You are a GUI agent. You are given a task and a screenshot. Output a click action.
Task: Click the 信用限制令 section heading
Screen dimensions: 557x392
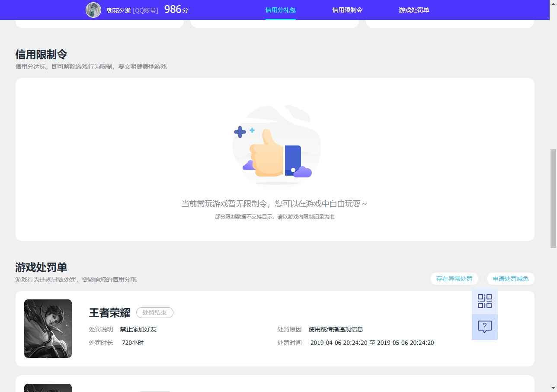coord(41,54)
